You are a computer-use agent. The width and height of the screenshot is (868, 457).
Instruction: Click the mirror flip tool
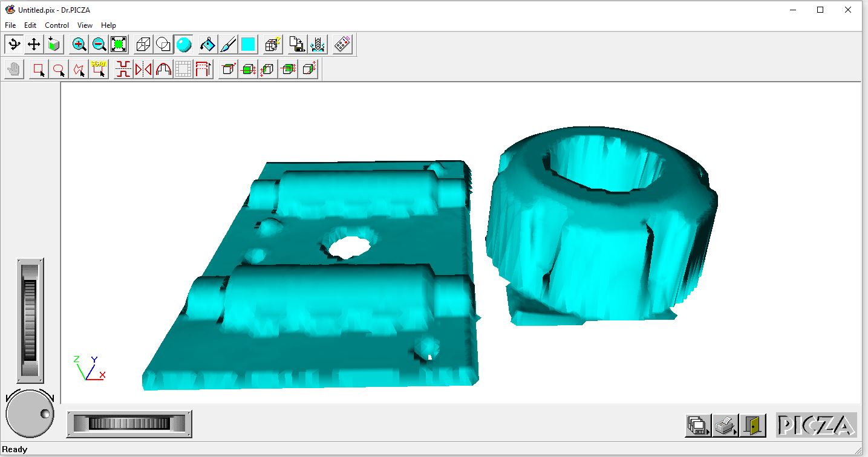(143, 70)
